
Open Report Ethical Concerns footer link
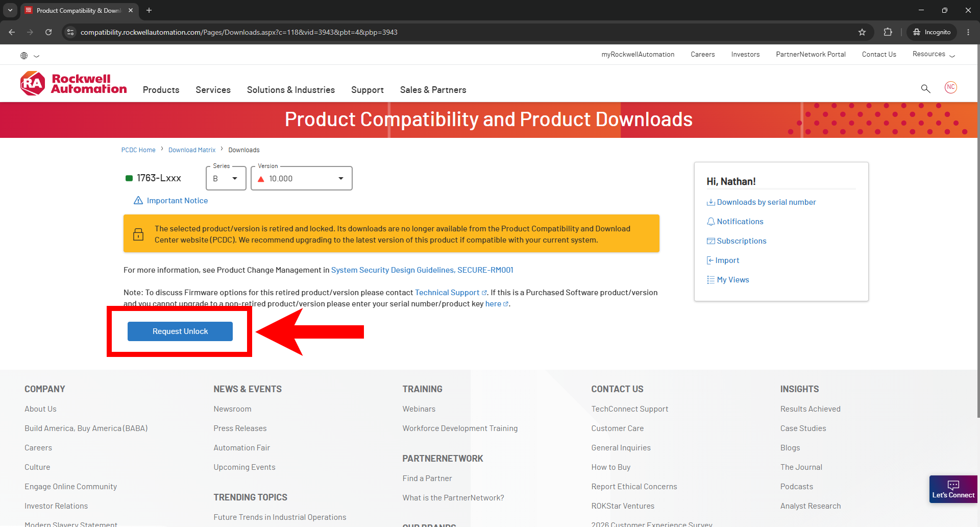coord(634,487)
